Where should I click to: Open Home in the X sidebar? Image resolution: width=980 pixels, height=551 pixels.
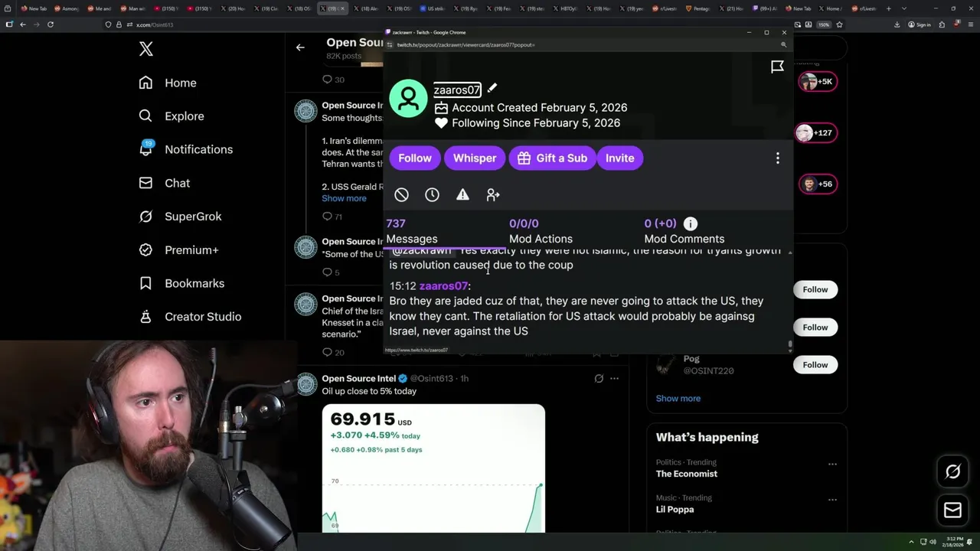168,83
